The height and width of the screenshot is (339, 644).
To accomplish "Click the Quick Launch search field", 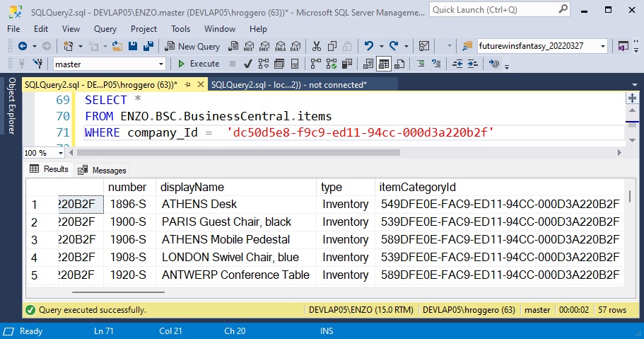I will (x=500, y=9).
